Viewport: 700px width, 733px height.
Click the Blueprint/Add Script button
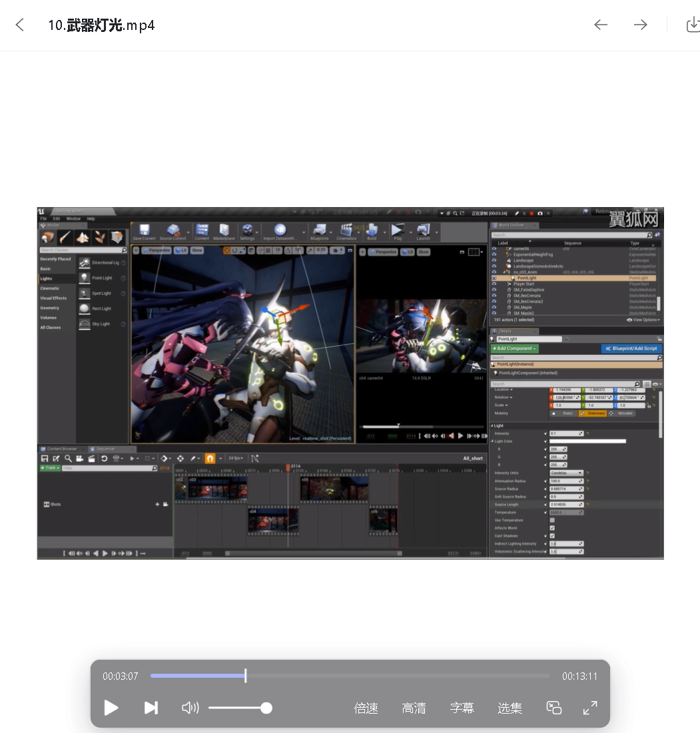click(631, 349)
